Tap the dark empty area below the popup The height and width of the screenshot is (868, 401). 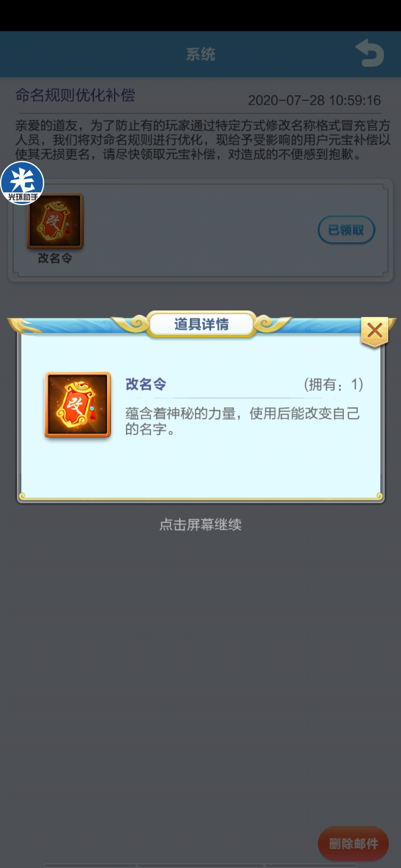pos(200,668)
